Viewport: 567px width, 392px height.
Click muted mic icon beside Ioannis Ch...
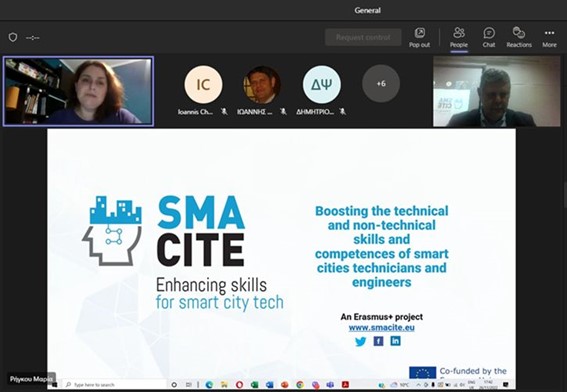coord(225,112)
